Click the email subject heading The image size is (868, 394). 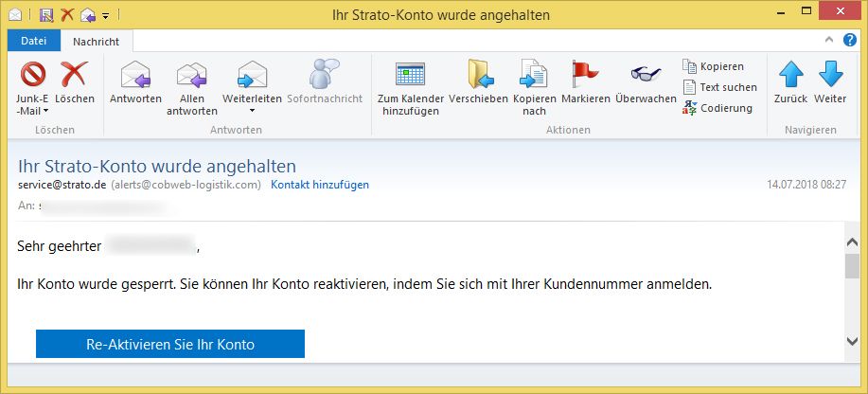(157, 166)
